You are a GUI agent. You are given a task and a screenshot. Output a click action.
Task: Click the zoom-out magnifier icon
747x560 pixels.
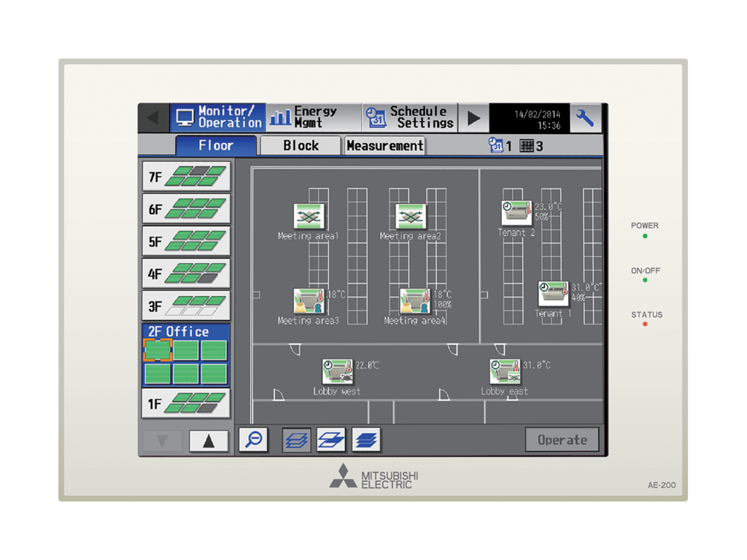(x=253, y=439)
